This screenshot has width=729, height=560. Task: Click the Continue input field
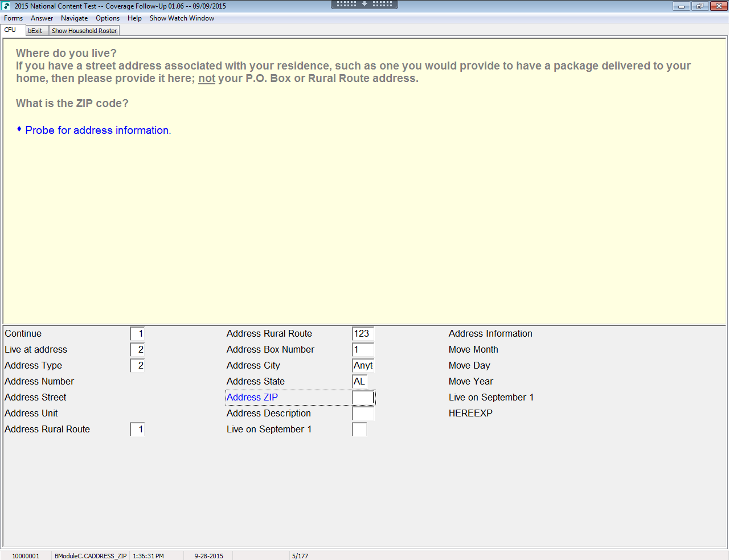[137, 334]
